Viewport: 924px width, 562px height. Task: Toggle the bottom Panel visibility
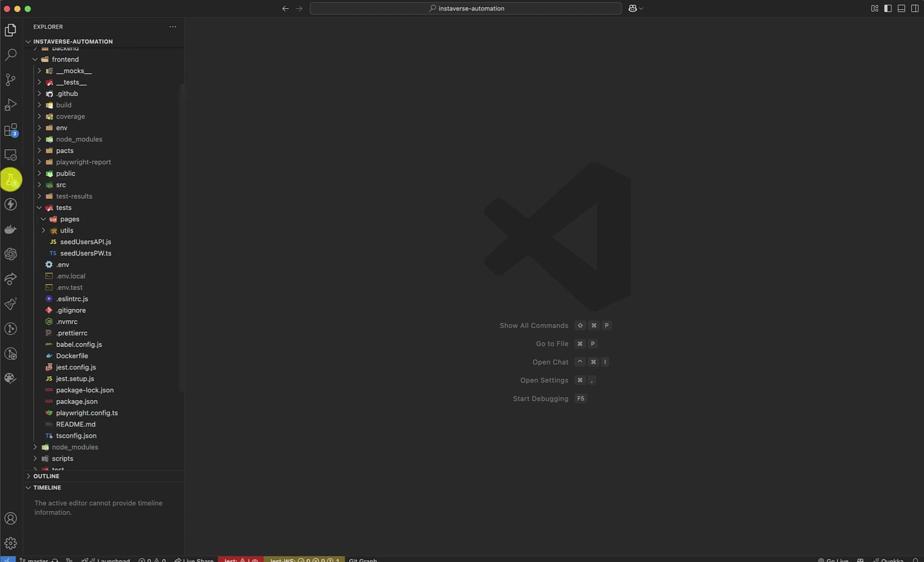click(x=902, y=8)
